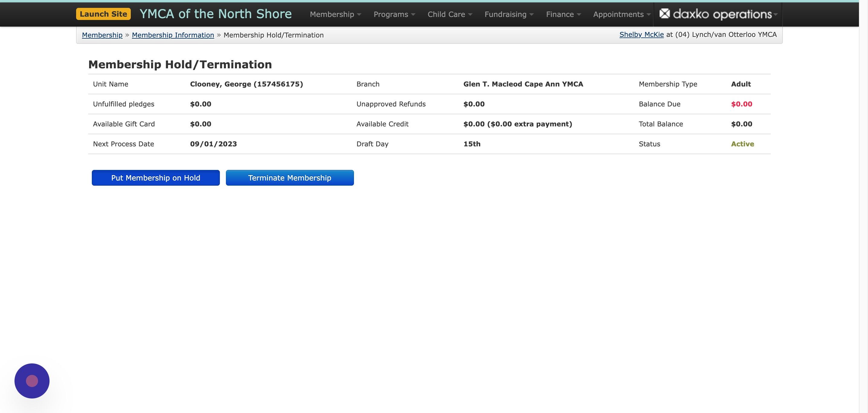Viewport: 868px width, 413px height.
Task: Click the Membership Hold/Termination page heading
Action: (180, 64)
